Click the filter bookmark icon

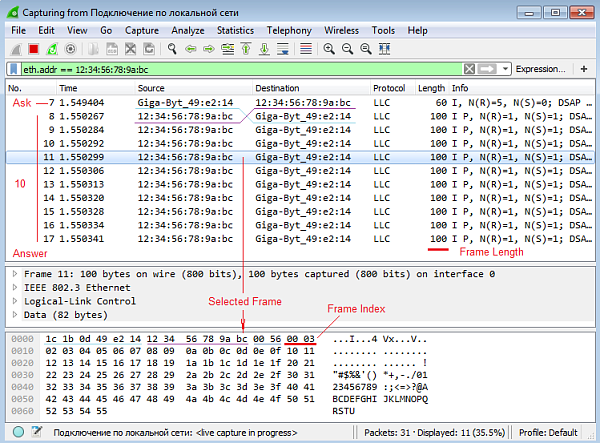pos(12,69)
